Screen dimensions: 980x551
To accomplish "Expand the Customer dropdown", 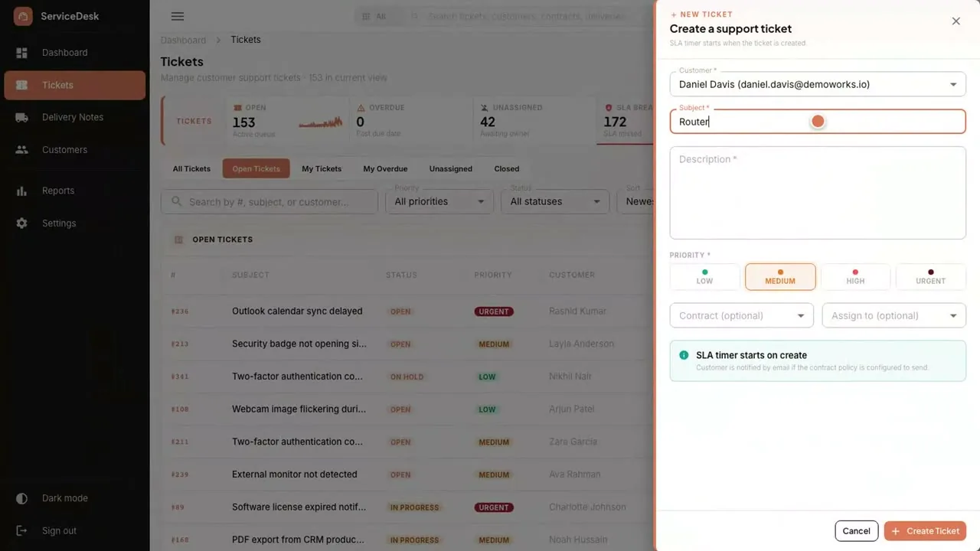I will tap(818, 84).
